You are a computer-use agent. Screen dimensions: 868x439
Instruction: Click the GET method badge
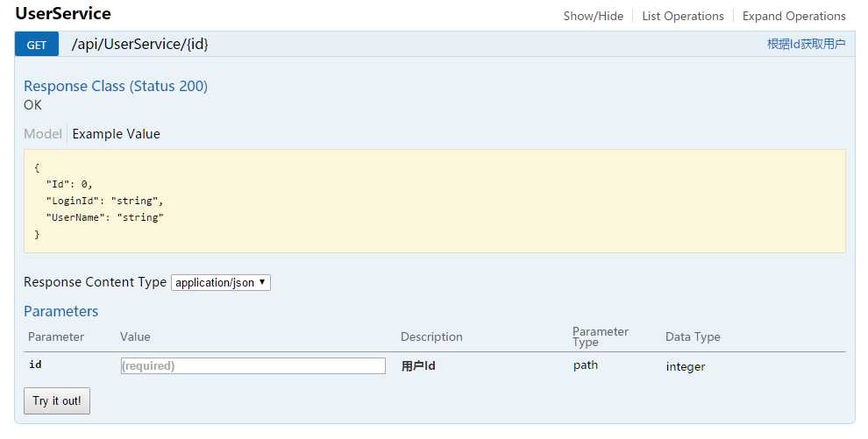tap(37, 44)
